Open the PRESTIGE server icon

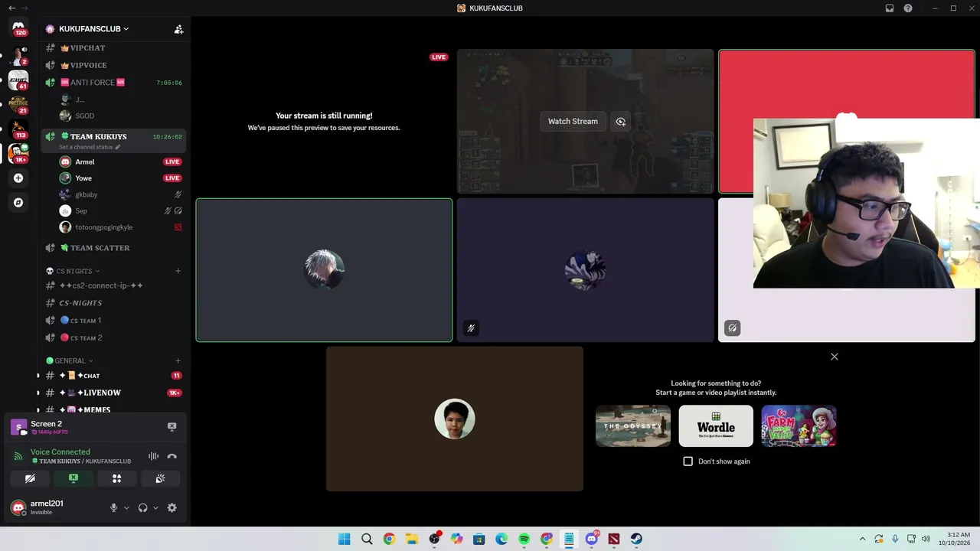(x=18, y=104)
